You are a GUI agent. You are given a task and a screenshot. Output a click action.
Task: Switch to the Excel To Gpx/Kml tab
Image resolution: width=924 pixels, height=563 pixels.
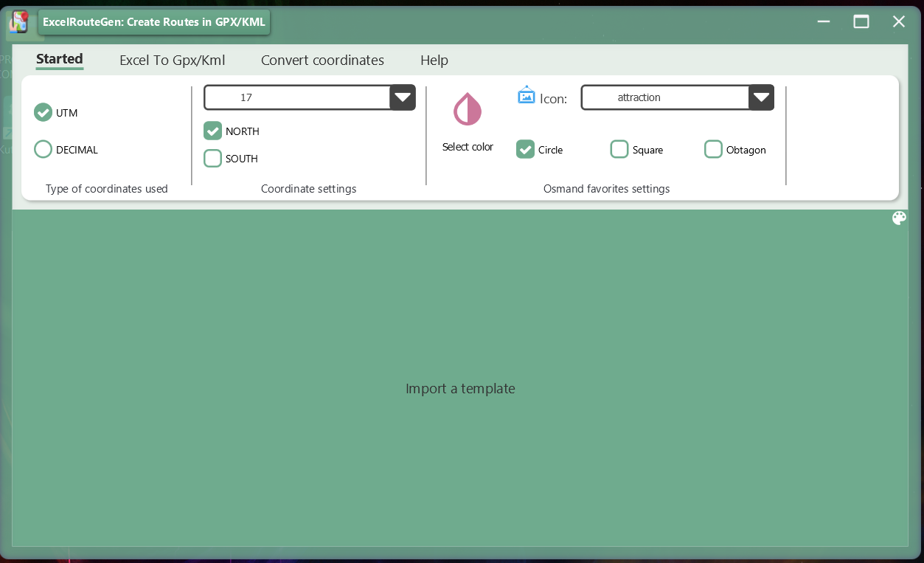[x=172, y=60]
